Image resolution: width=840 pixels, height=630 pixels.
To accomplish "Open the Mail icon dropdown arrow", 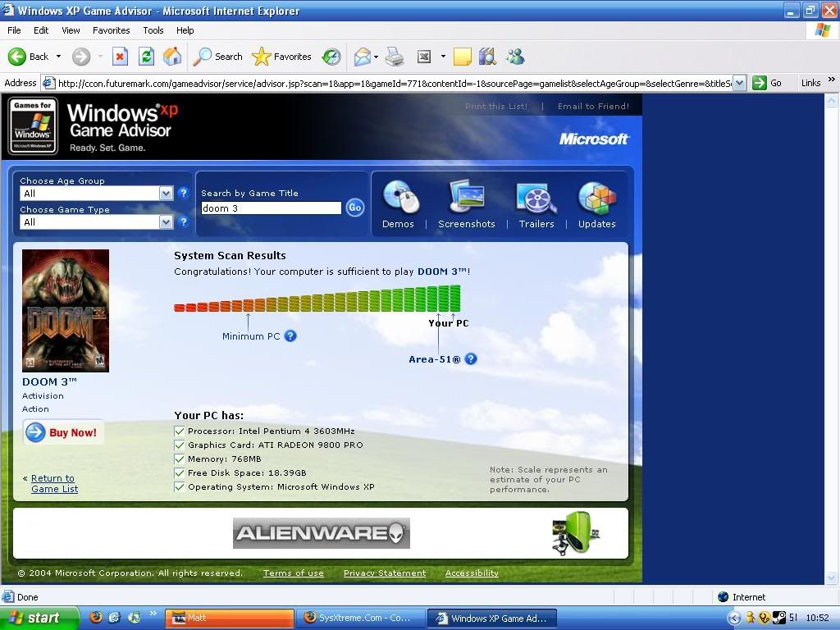I will pyautogui.click(x=376, y=57).
